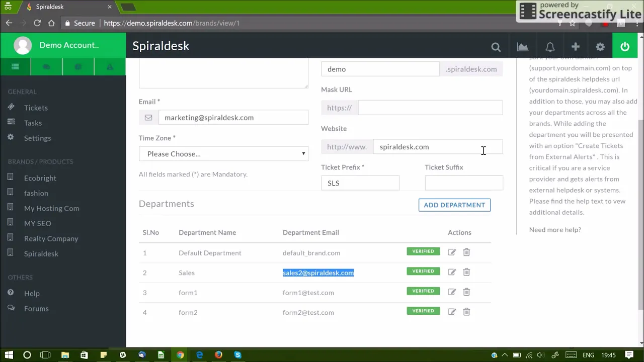Open the reports chart icon in header
Image resolution: width=644 pixels, height=362 pixels.
(x=523, y=47)
